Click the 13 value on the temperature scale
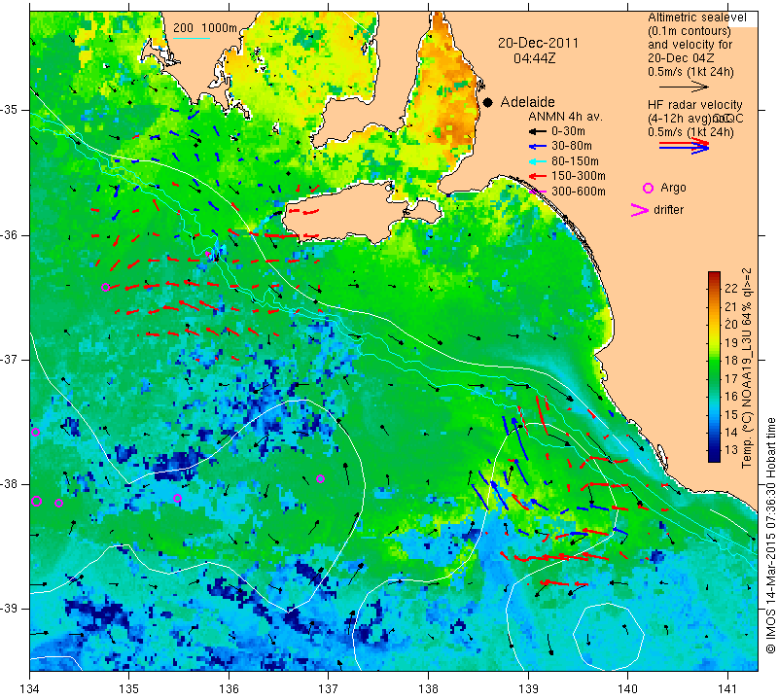Image resolution: width=778 pixels, height=700 pixels. [x=731, y=450]
